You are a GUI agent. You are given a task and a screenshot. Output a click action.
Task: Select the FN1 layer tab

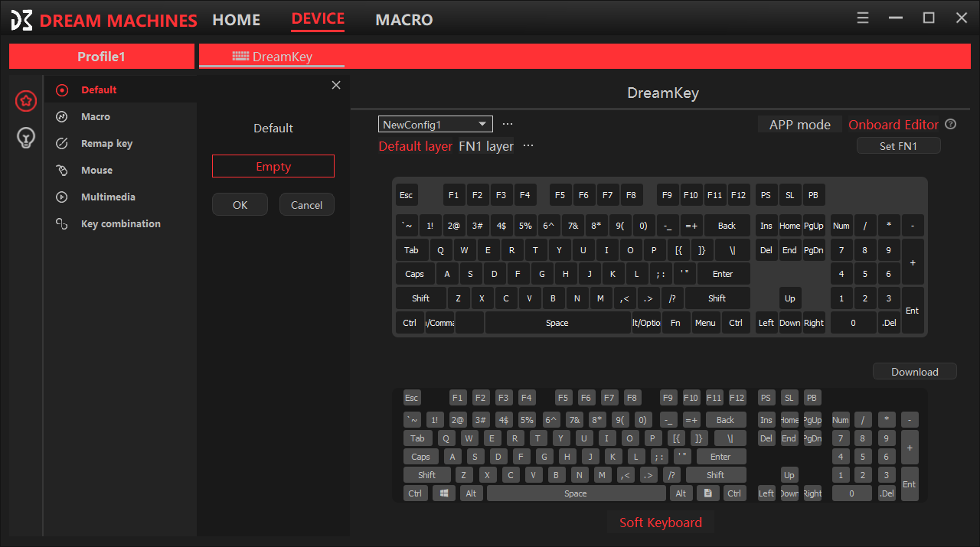tap(486, 146)
